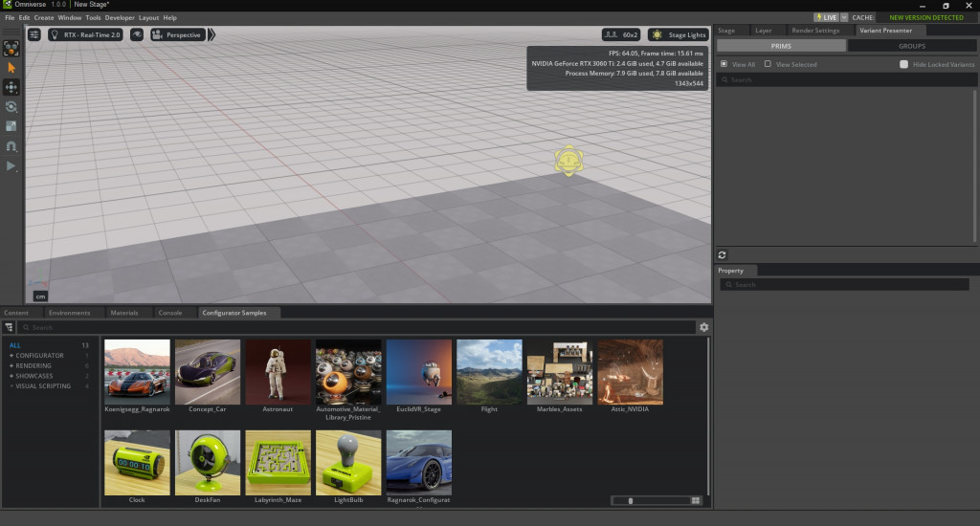
Task: Select the Attic_NVIDIA sample thumbnail
Action: (630, 372)
